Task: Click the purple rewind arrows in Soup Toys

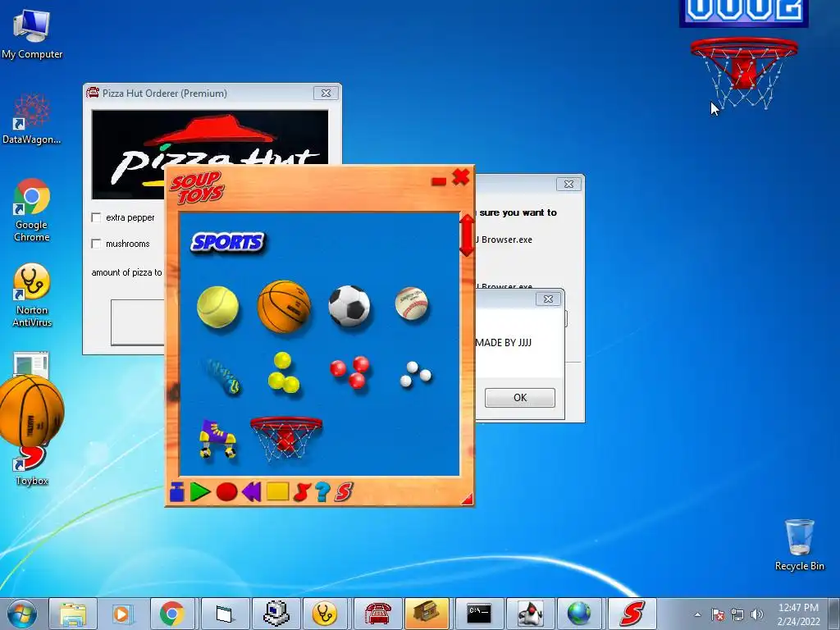Action: coord(252,492)
